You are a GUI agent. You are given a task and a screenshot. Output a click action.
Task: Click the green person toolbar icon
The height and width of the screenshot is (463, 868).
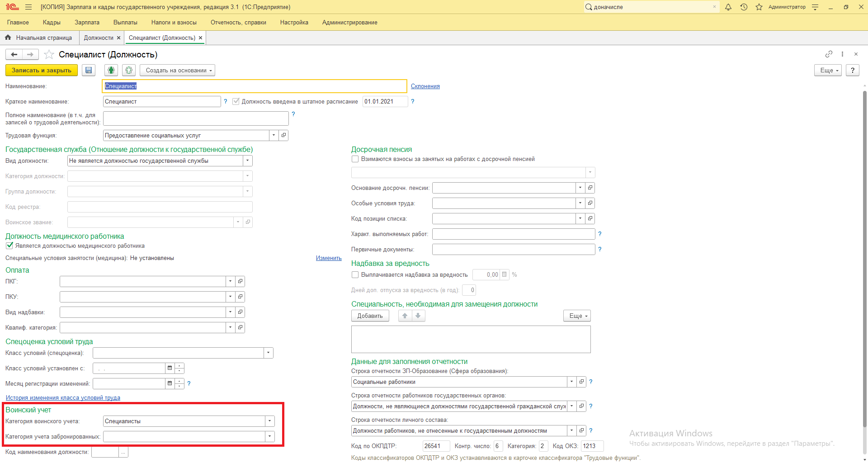(x=111, y=70)
